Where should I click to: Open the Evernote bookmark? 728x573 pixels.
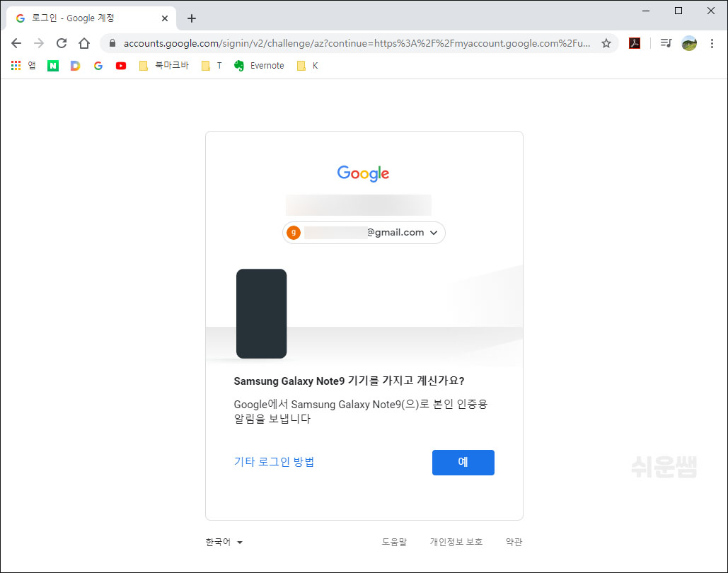[x=259, y=66]
